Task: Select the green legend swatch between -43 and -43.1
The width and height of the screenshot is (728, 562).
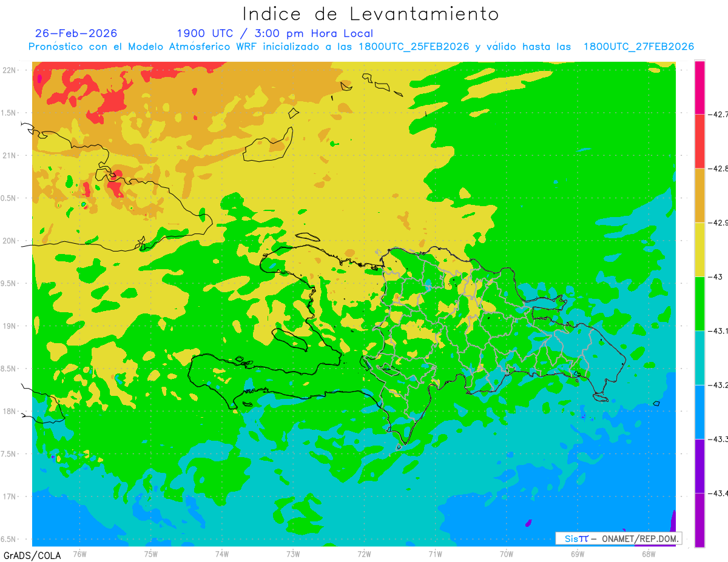Action: 699,303
